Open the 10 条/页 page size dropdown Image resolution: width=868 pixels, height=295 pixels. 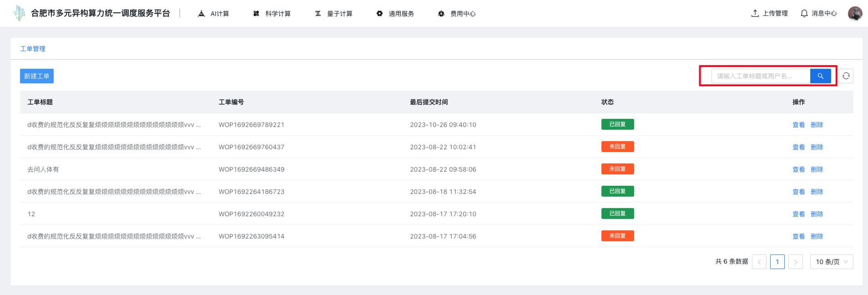(x=831, y=262)
